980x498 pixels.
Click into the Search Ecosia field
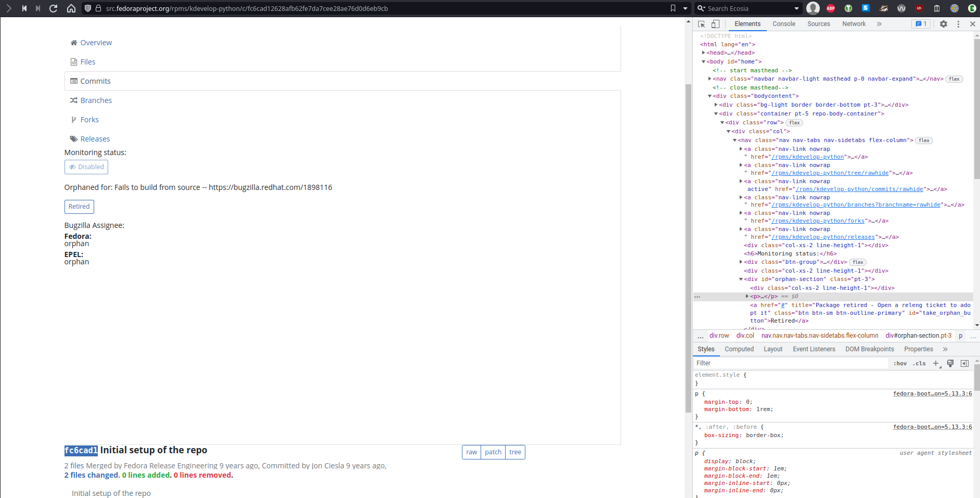(x=750, y=8)
